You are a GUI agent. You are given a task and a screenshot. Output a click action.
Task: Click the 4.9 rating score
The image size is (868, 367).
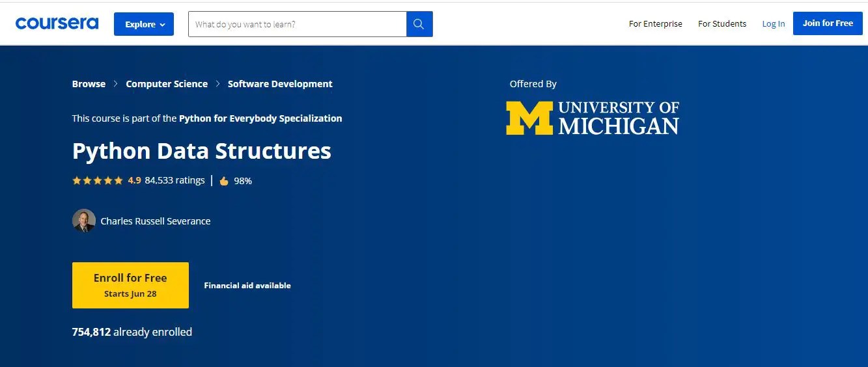click(x=134, y=180)
